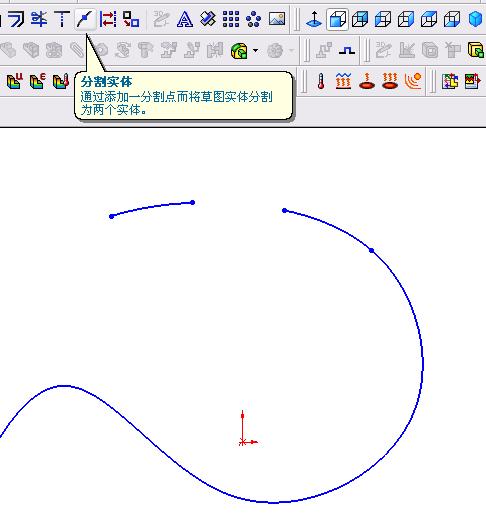Click the chart icon with red arrow

click(473, 81)
